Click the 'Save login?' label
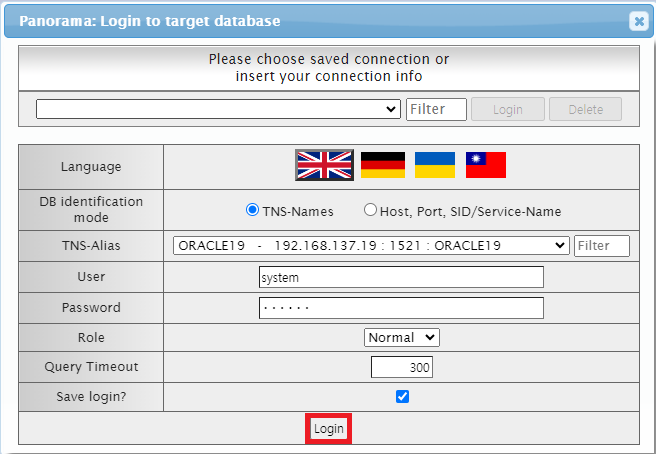 (91, 396)
